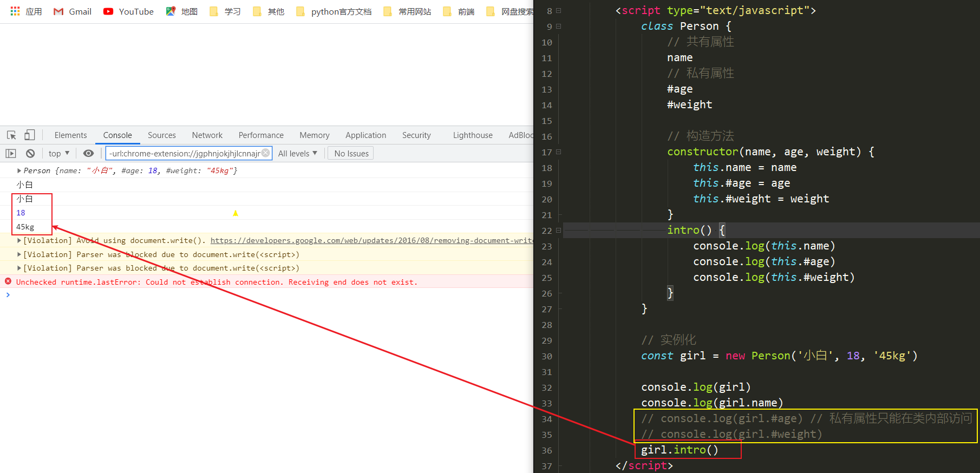Open the 网盘搜索 bookmark folder
980x473 pixels.
(510, 11)
